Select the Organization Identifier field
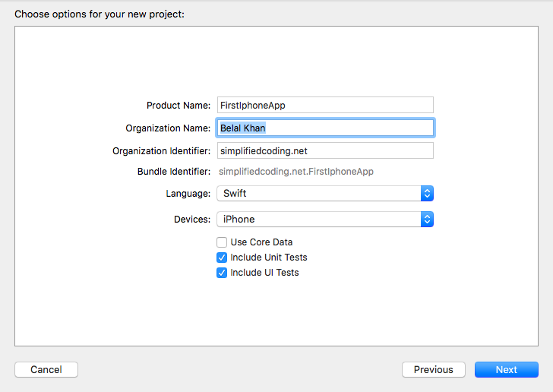Viewport: 553px width, 392px height. (x=325, y=150)
